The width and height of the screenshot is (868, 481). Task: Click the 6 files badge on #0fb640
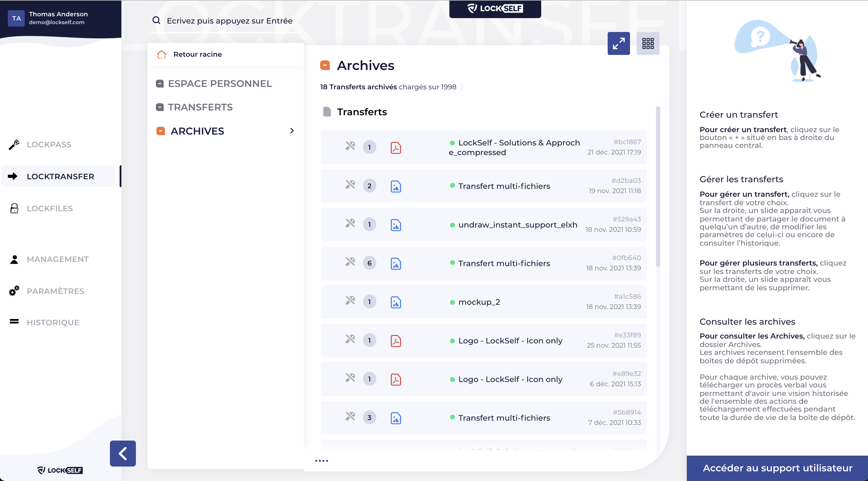click(369, 263)
